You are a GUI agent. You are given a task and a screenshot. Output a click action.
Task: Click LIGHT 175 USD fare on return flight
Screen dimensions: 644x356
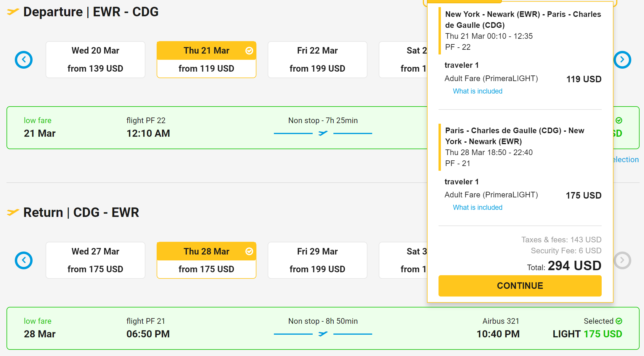point(587,334)
